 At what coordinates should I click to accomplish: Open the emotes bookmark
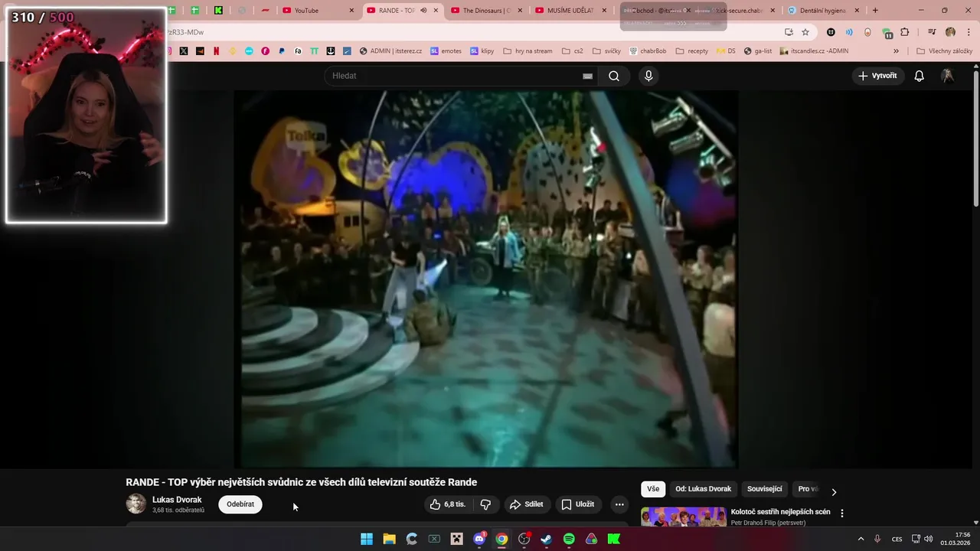(446, 51)
